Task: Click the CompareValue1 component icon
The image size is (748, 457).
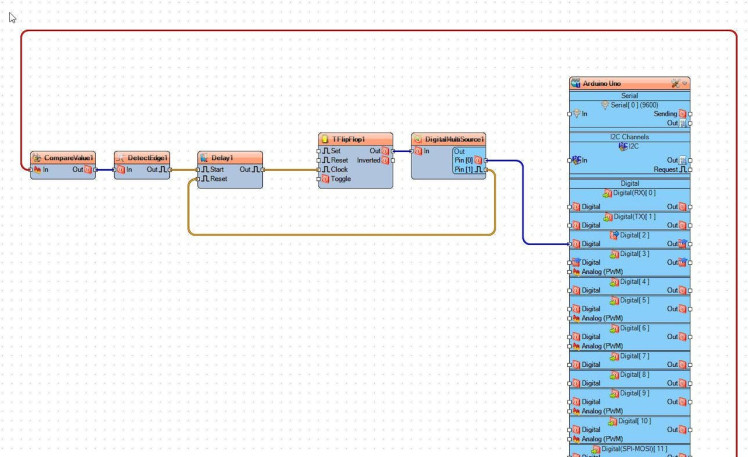Action: pyautogui.click(x=37, y=158)
